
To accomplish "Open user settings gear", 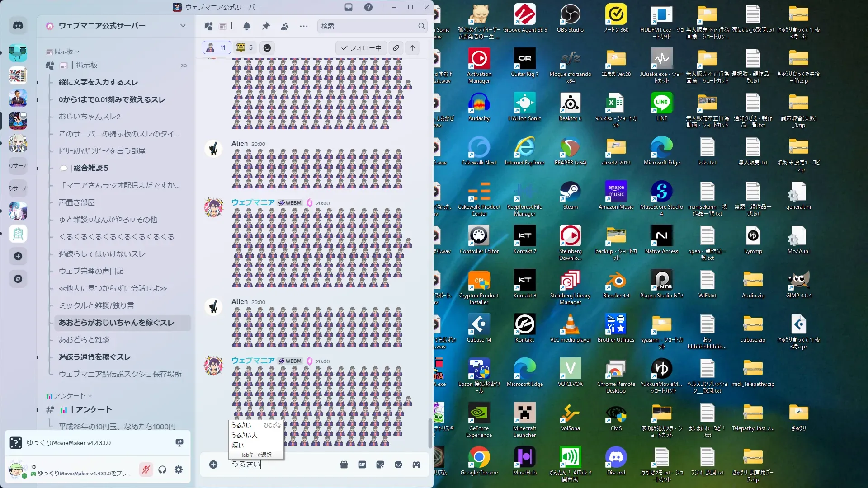I will (x=179, y=470).
